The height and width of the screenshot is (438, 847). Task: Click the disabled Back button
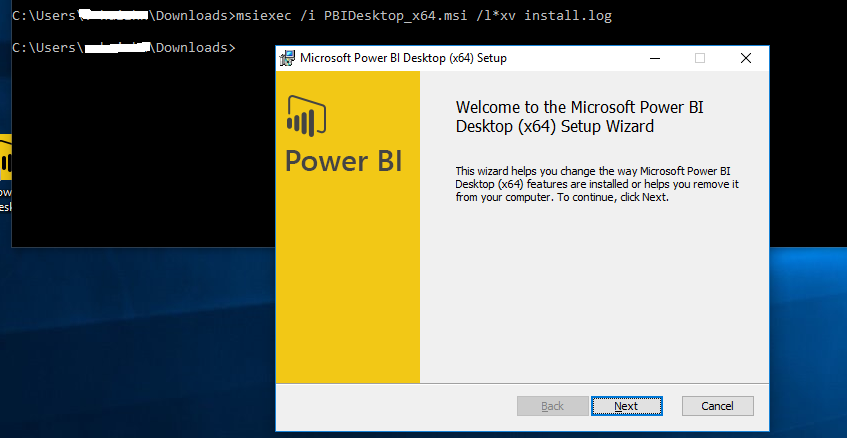pyautogui.click(x=553, y=406)
